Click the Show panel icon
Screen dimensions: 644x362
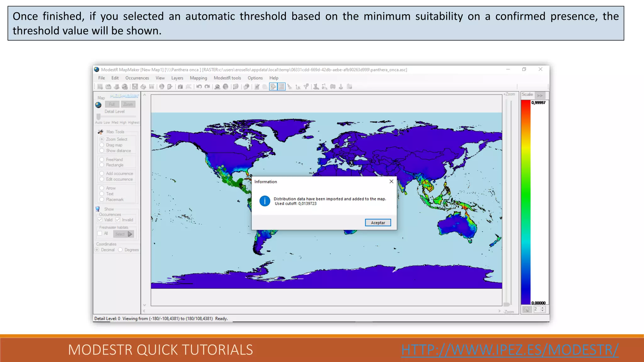coord(98,209)
